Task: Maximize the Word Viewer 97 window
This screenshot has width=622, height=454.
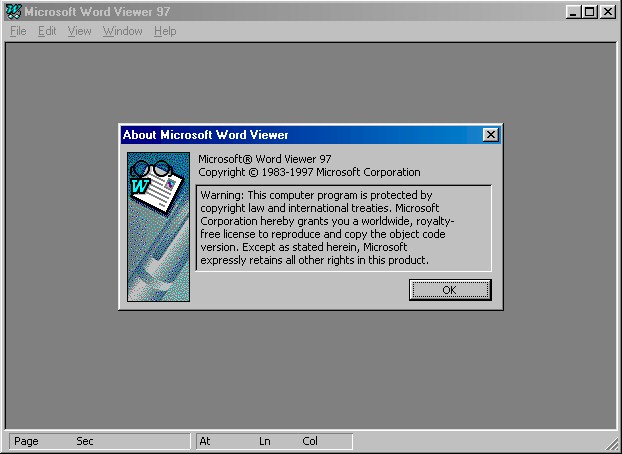Action: click(589, 12)
